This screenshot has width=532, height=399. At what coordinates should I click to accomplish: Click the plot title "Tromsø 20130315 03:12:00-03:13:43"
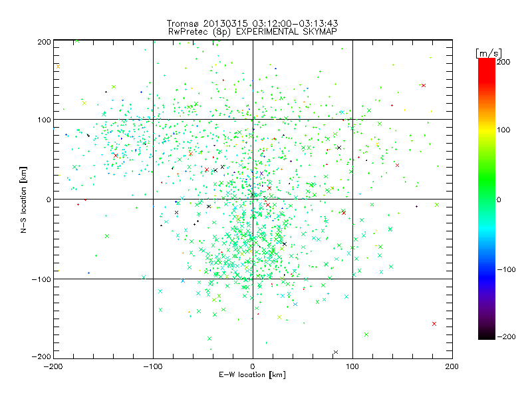252,23
